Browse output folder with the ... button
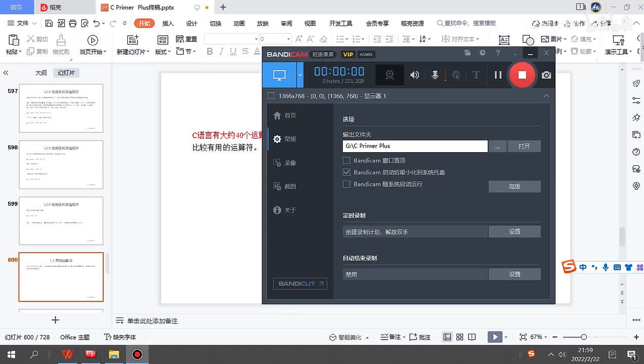The height and width of the screenshot is (364, 644). tap(497, 146)
